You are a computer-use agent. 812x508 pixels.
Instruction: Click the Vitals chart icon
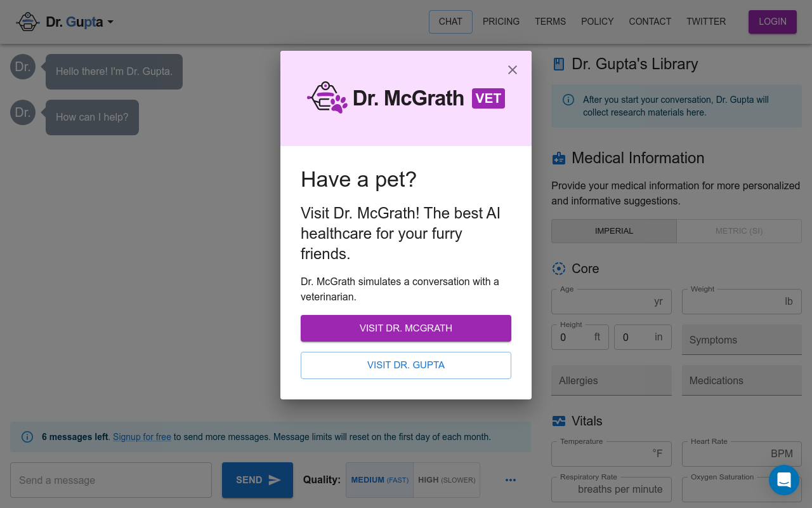[558, 421]
